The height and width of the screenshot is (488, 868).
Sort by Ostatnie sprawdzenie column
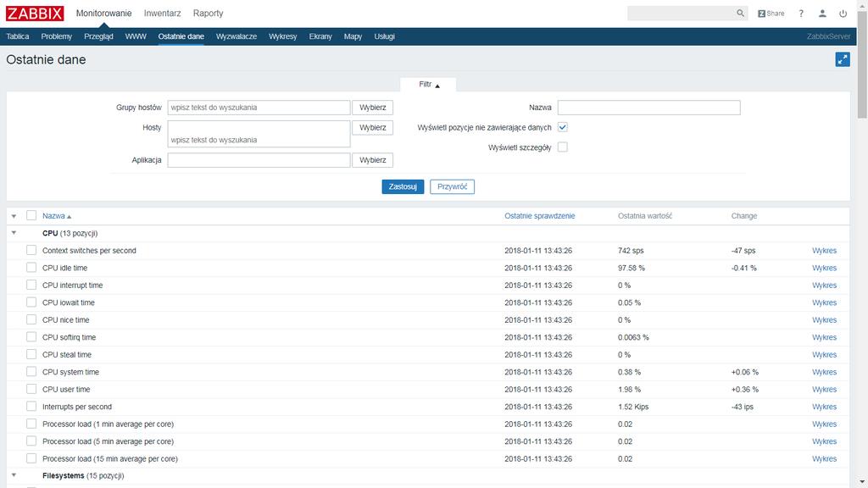click(x=540, y=216)
